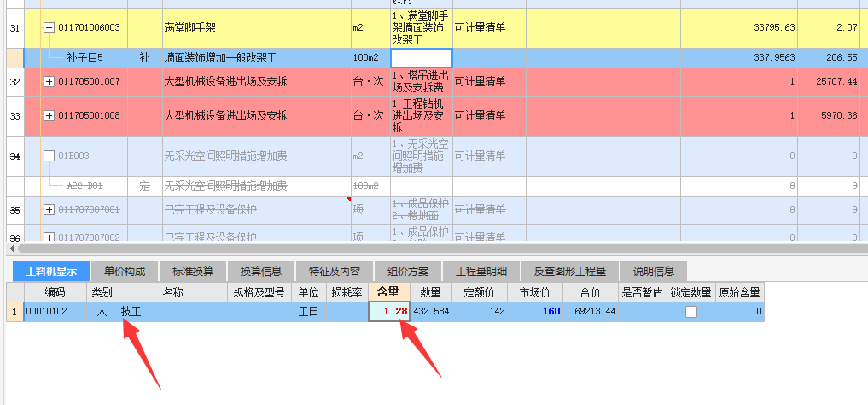Select code 00010102 cell
Viewport: 868px width, 405px height.
pyautogui.click(x=55, y=311)
